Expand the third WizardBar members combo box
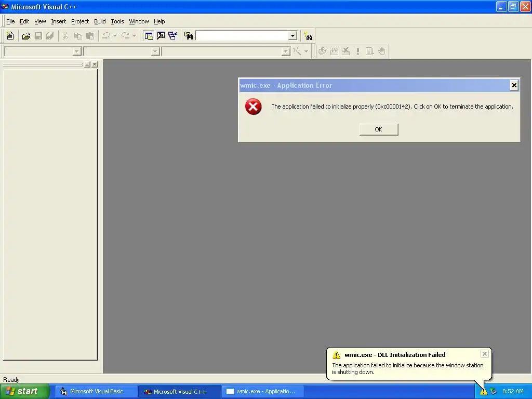The width and height of the screenshot is (532, 399). 286,51
